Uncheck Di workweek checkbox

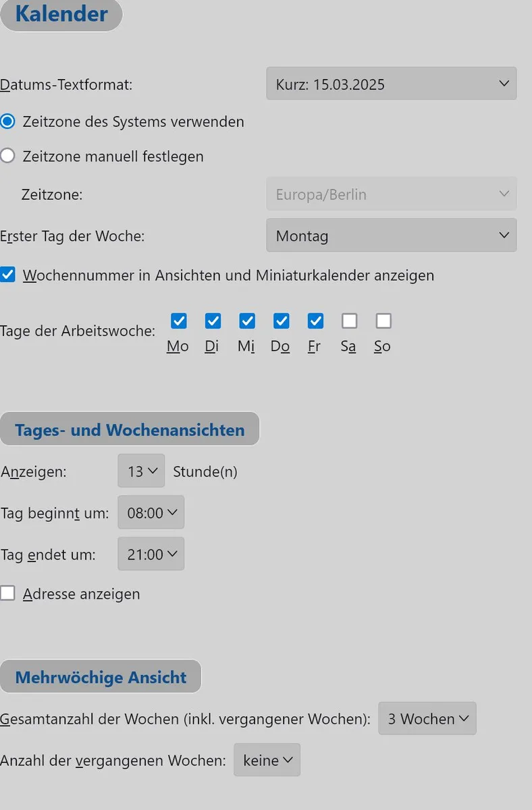click(213, 321)
